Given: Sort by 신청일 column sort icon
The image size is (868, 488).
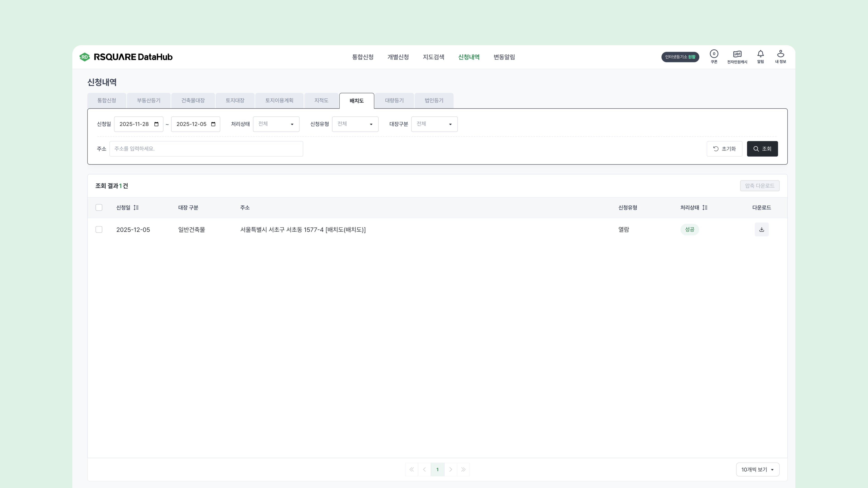Looking at the screenshot, I should [136, 207].
